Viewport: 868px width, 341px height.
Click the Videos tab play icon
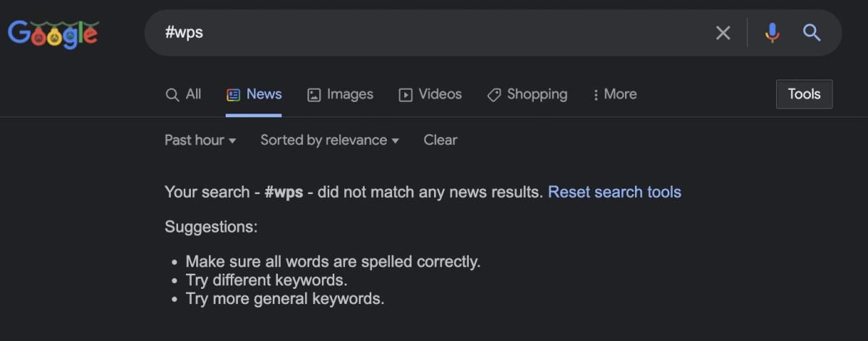[x=406, y=95]
